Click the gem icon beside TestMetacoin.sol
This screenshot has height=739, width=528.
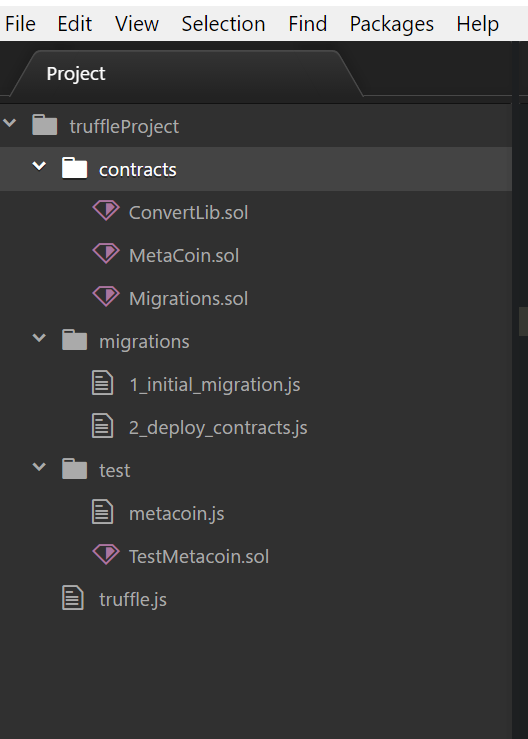click(x=106, y=554)
